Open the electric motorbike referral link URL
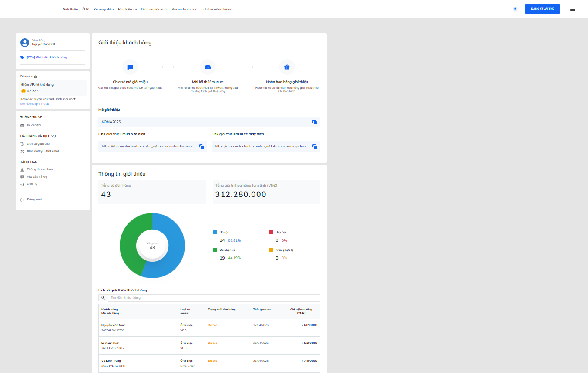Image resolution: width=588 pixels, height=373 pixels. pyautogui.click(x=262, y=147)
